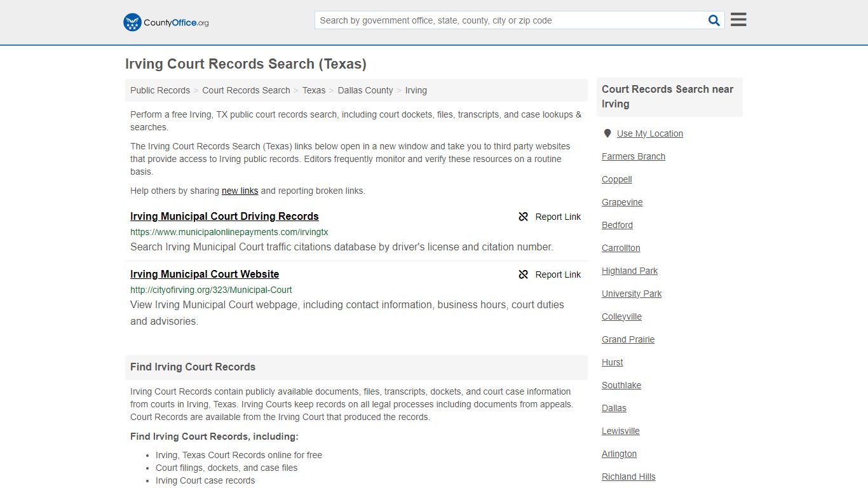Open Dallas court records

click(614, 408)
